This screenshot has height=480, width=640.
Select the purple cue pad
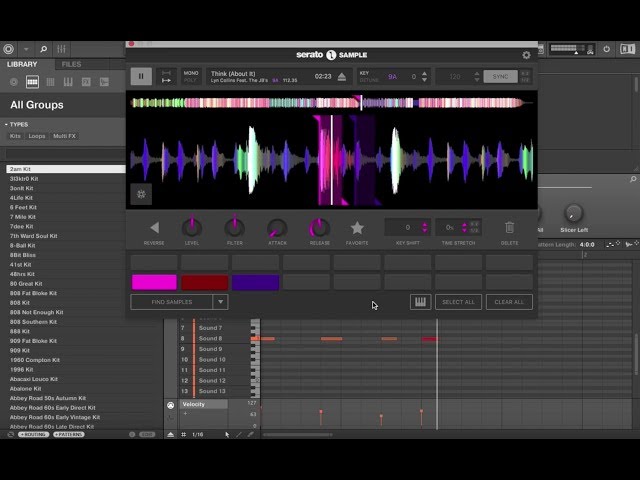point(256,282)
